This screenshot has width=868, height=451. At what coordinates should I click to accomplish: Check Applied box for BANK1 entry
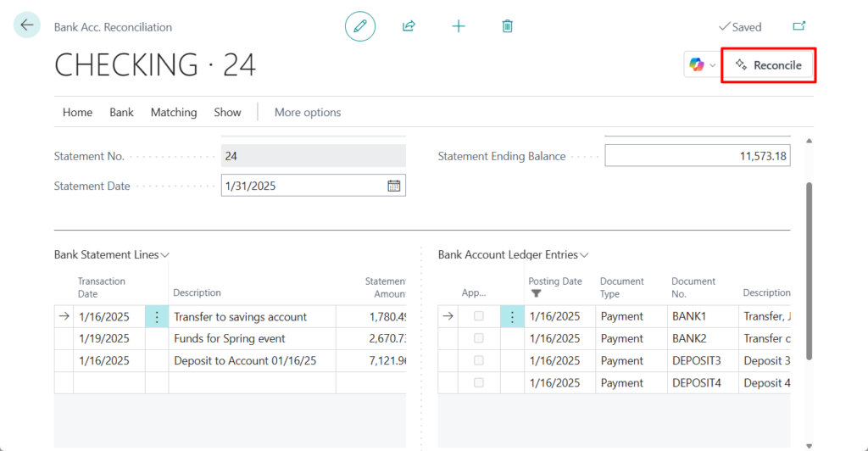[479, 316]
